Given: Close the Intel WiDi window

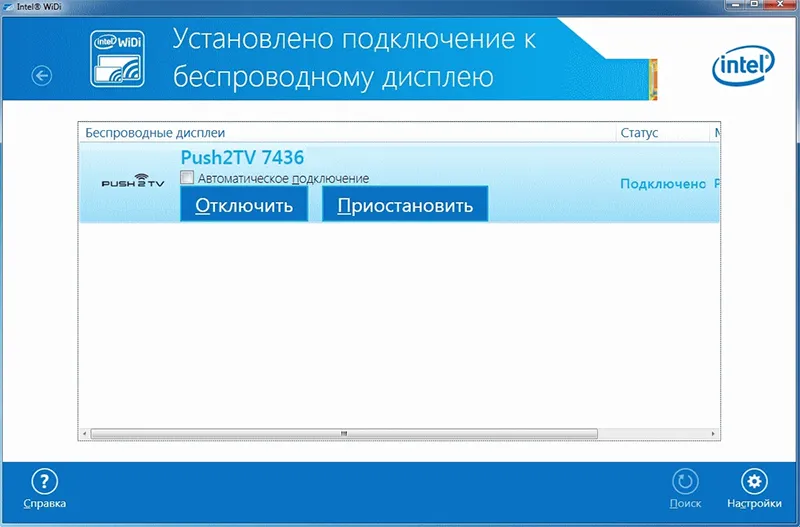Looking at the screenshot, I should pos(780,5).
